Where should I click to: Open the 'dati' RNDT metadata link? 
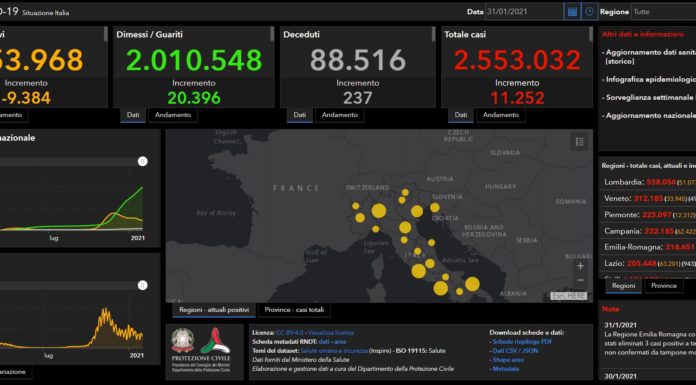point(324,342)
